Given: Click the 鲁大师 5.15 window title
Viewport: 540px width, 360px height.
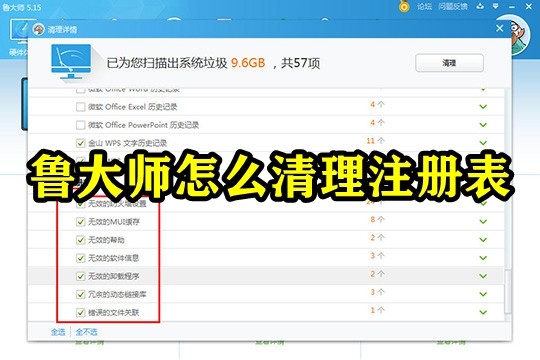Looking at the screenshot, I should pos(22,7).
